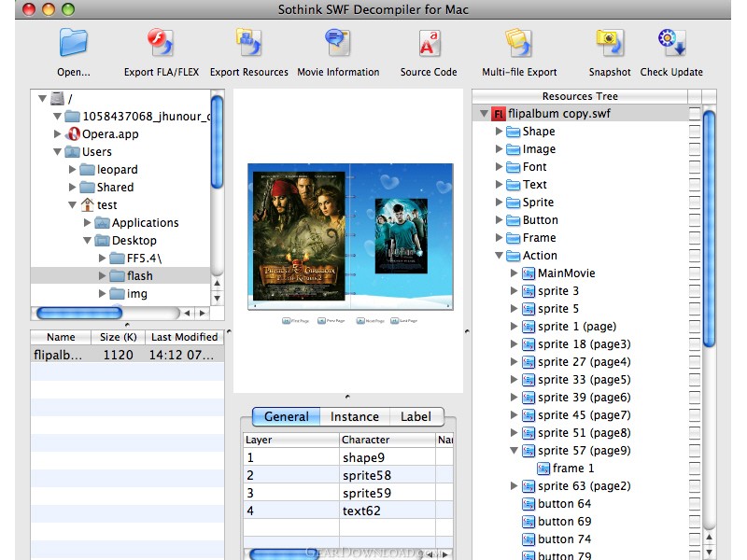Collapse the Action folder node

pyautogui.click(x=499, y=255)
